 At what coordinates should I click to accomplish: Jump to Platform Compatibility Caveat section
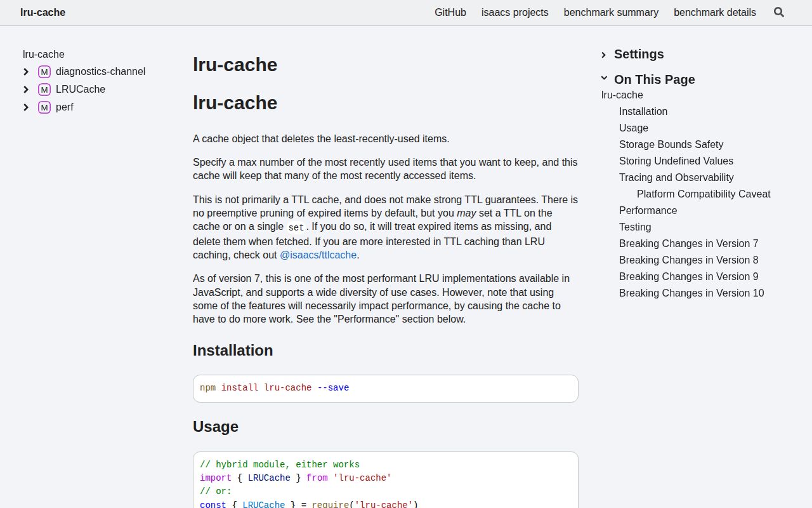click(x=704, y=194)
